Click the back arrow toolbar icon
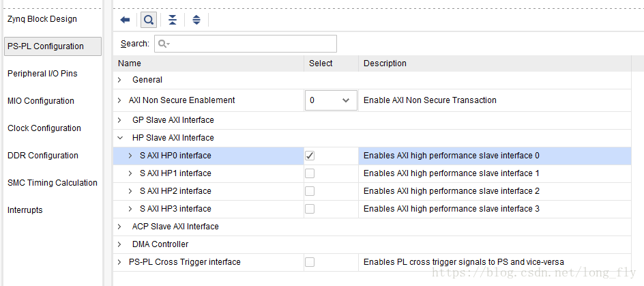 click(x=125, y=20)
